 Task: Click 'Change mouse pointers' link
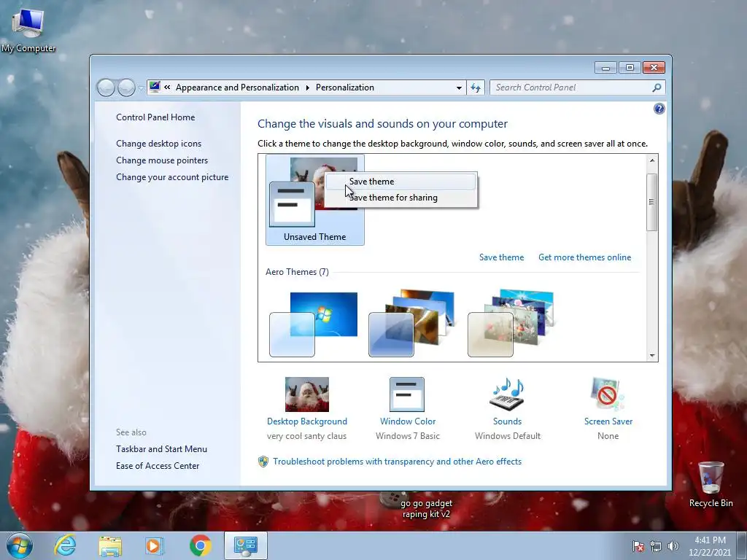162,160
